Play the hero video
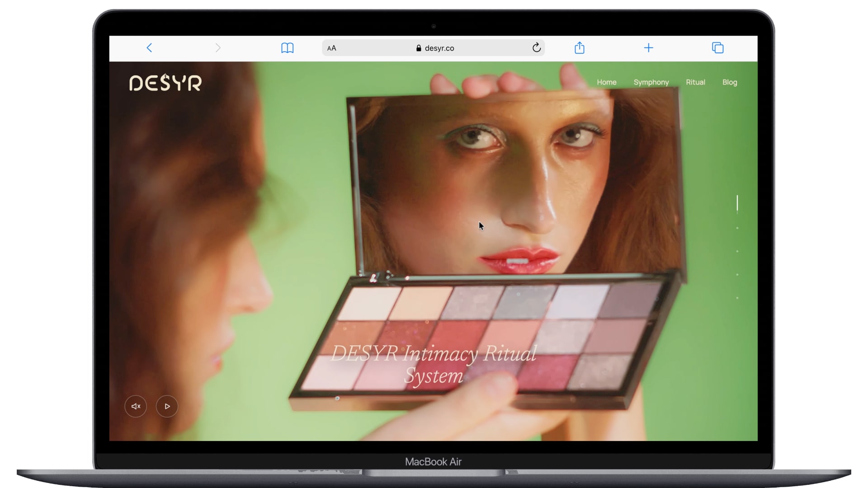The width and height of the screenshot is (868, 488). click(167, 406)
